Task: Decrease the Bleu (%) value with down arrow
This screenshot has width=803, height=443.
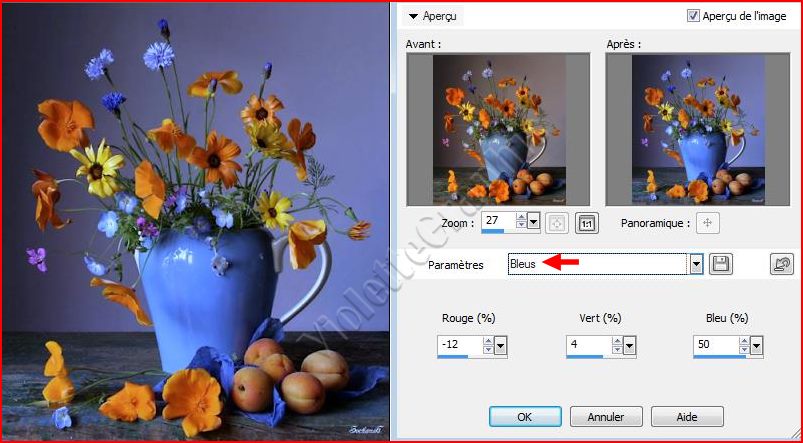Action: pos(743,351)
